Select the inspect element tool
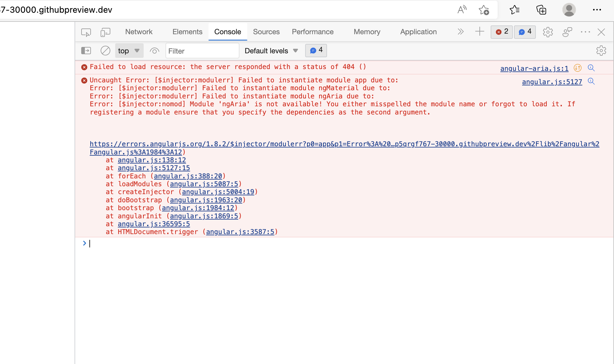The height and width of the screenshot is (364, 614). 86,32
